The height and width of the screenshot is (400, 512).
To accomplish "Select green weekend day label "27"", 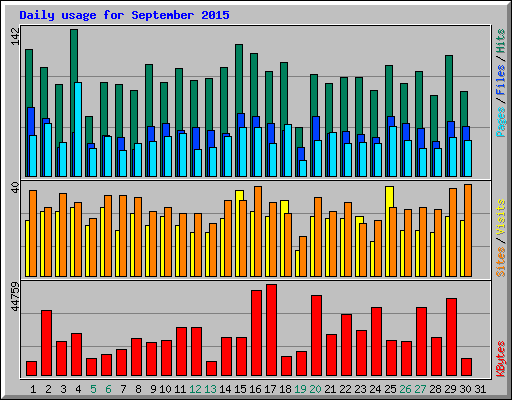I will 420,389.
